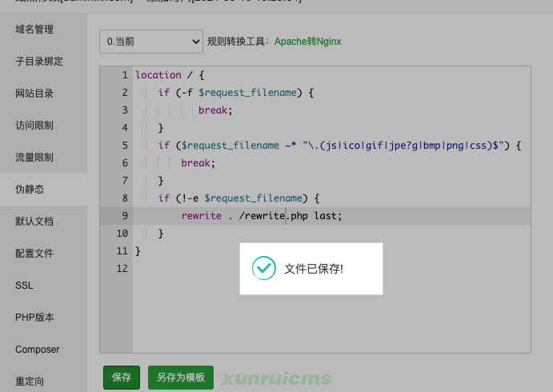
Task: Click the closing brace on line 11
Action: coord(138,251)
